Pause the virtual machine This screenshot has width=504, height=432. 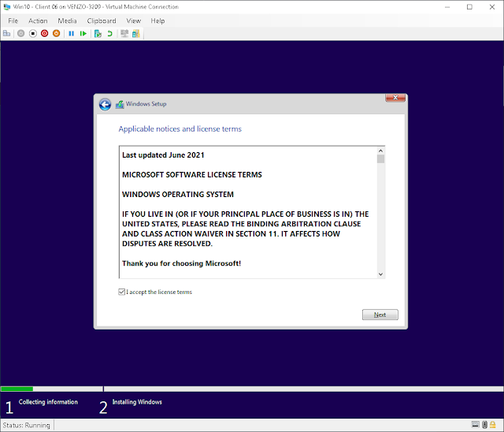pyautogui.click(x=72, y=33)
